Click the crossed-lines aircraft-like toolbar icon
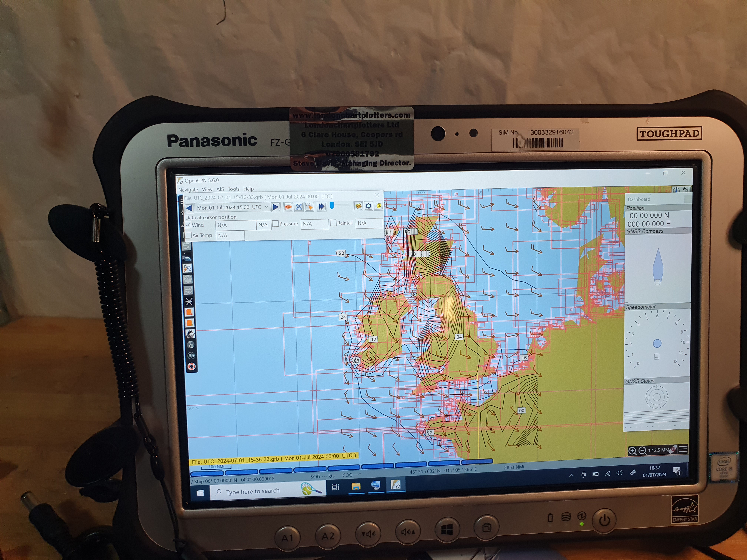The width and height of the screenshot is (747, 560). click(x=189, y=301)
